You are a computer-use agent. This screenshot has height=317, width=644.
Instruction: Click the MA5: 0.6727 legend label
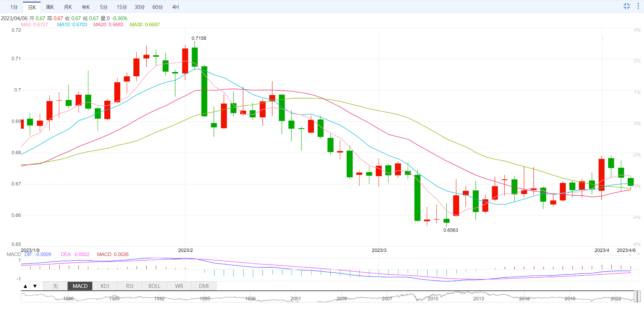34,24
